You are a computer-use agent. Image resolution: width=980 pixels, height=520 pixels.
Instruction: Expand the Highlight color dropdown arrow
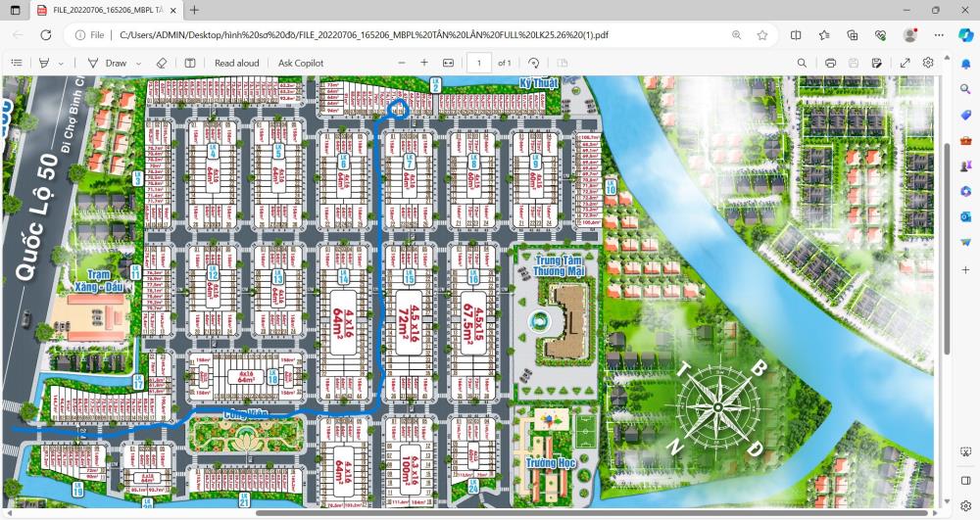click(61, 63)
